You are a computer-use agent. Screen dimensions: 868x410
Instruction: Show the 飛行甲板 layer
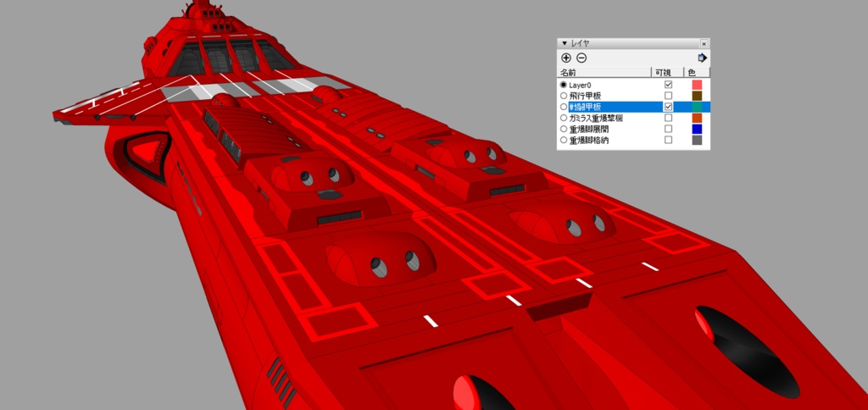coord(668,96)
